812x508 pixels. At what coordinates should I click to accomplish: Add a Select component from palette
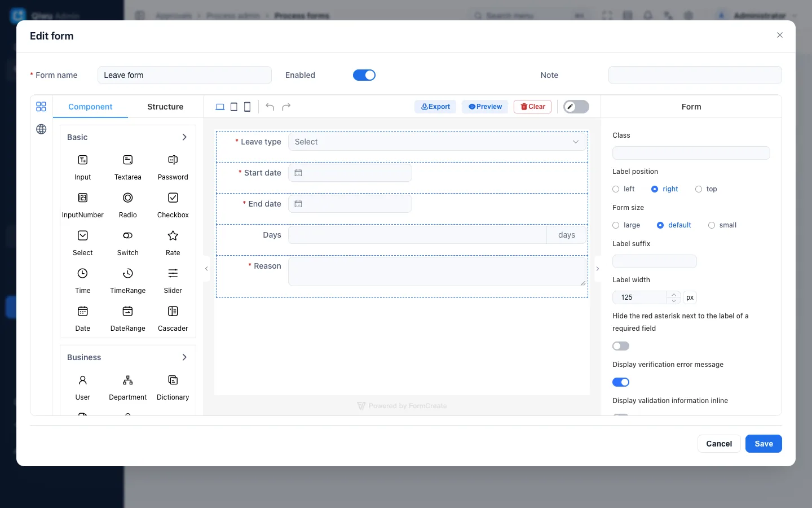coord(83,243)
